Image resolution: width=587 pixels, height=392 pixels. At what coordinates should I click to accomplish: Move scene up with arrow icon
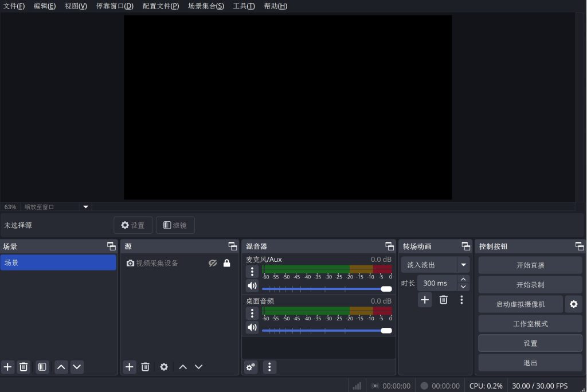(x=61, y=367)
